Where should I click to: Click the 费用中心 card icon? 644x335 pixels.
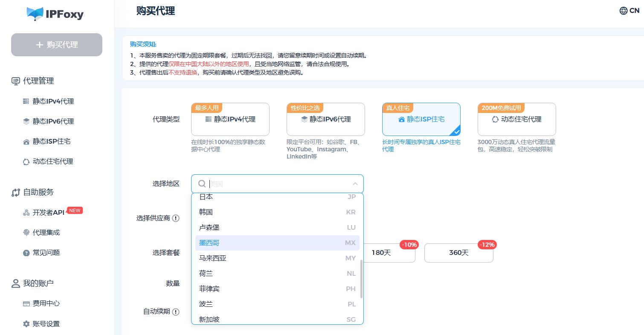click(26, 304)
